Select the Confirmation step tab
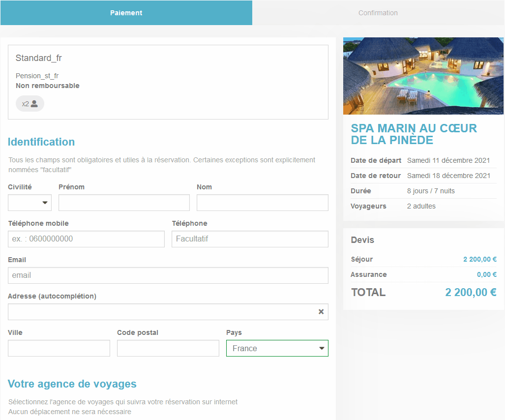The width and height of the screenshot is (505, 420). (378, 13)
